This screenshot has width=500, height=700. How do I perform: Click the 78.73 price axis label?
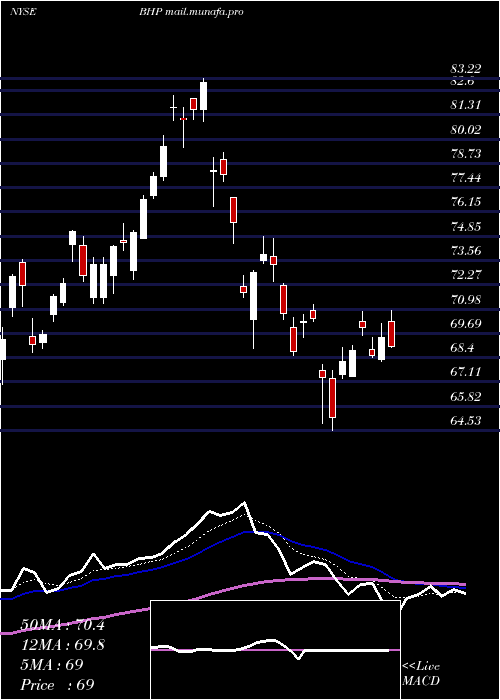pos(466,154)
